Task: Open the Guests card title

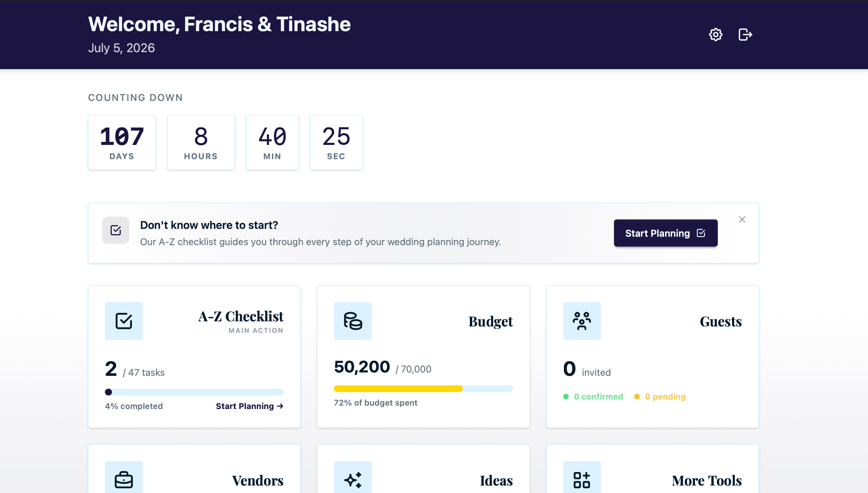Action: pos(721,322)
